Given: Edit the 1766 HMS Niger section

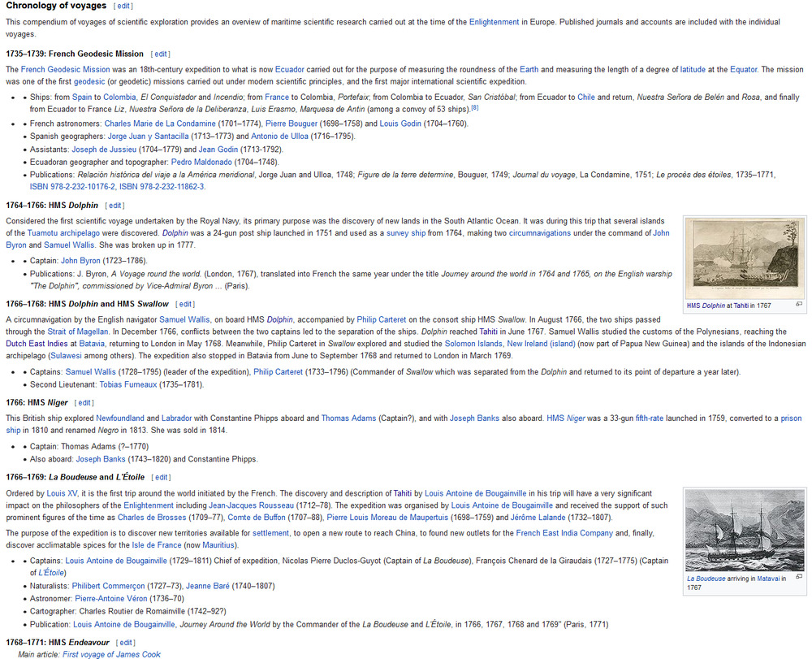Looking at the screenshot, I should click(x=84, y=402).
